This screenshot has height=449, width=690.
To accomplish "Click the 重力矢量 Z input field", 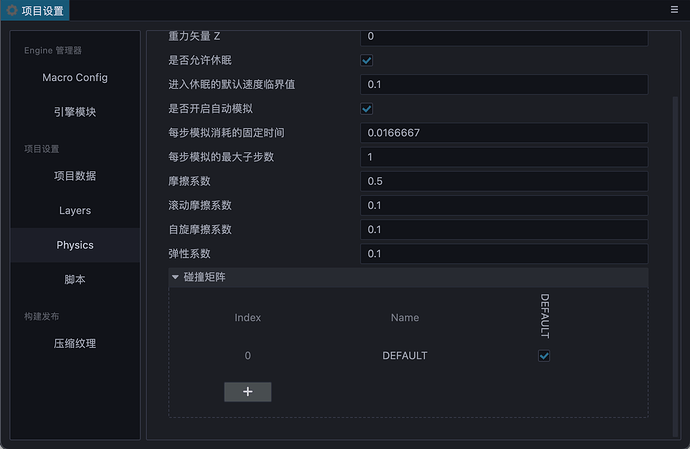I will [503, 36].
